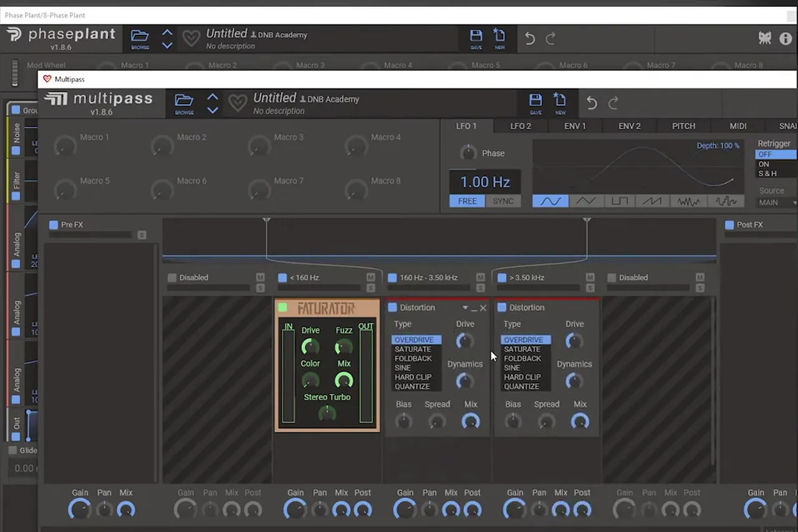Close the Distortion module in the mid band
The width and height of the screenshot is (798, 532).
pos(483,308)
